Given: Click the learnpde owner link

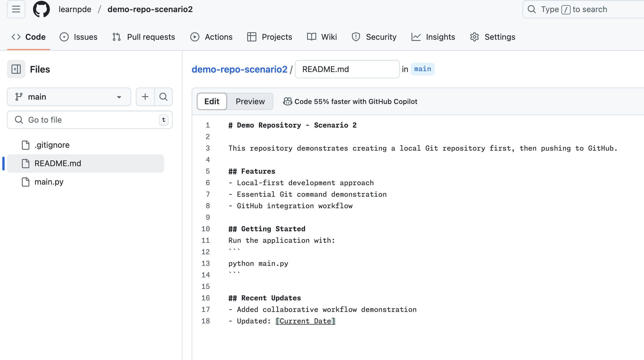Looking at the screenshot, I should pyautogui.click(x=75, y=9).
